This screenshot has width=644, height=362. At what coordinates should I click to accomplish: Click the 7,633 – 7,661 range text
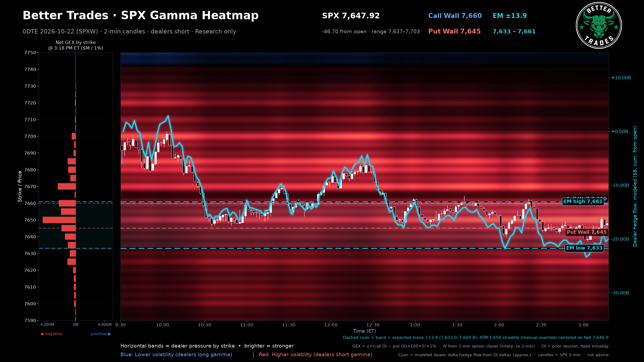514,31
